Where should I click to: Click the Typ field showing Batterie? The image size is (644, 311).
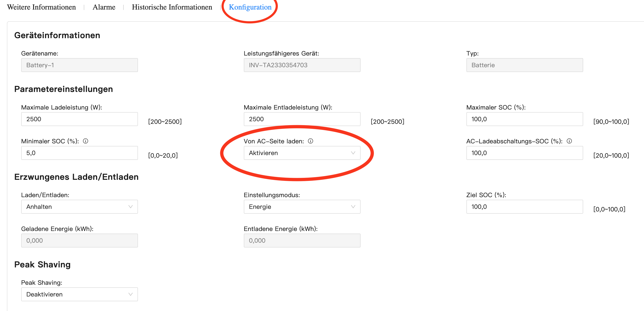(x=524, y=65)
